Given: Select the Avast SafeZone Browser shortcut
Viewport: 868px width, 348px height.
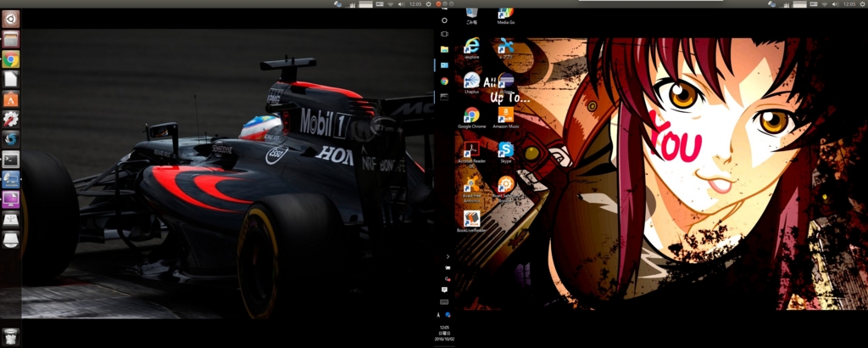Looking at the screenshot, I should coord(505,189).
